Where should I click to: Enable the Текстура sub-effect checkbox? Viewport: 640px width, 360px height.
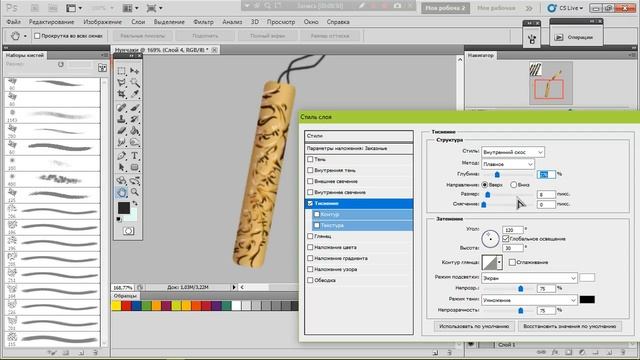pyautogui.click(x=317, y=225)
